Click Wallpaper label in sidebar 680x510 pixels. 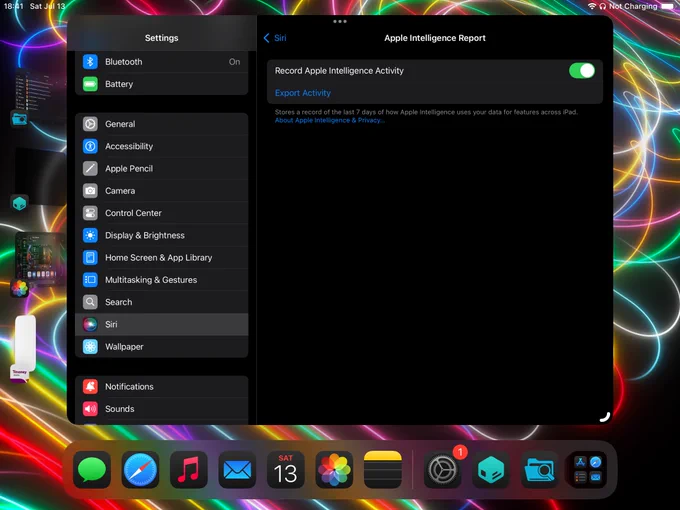124,347
